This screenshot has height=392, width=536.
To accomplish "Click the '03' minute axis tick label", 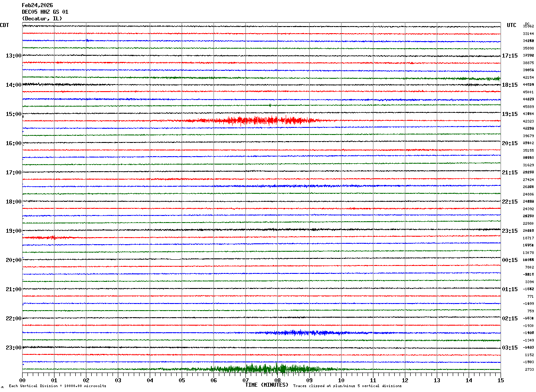I will tap(118, 380).
